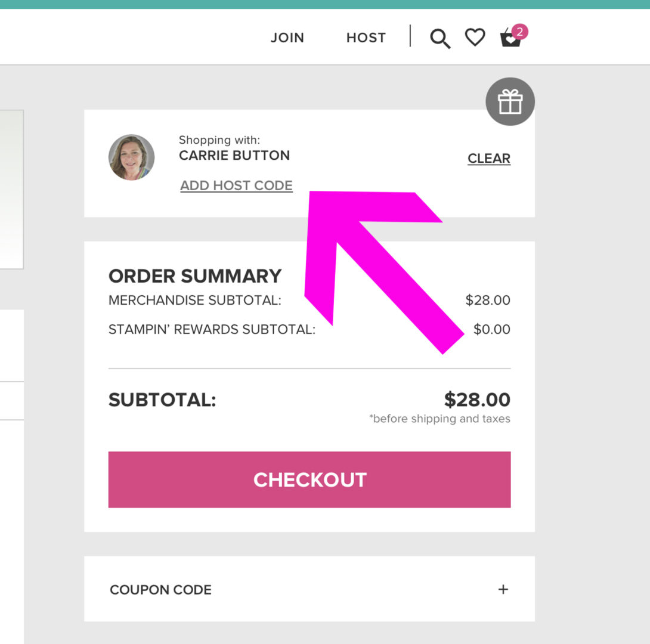Open the HOST menu item
The height and width of the screenshot is (644, 650).
tap(366, 38)
